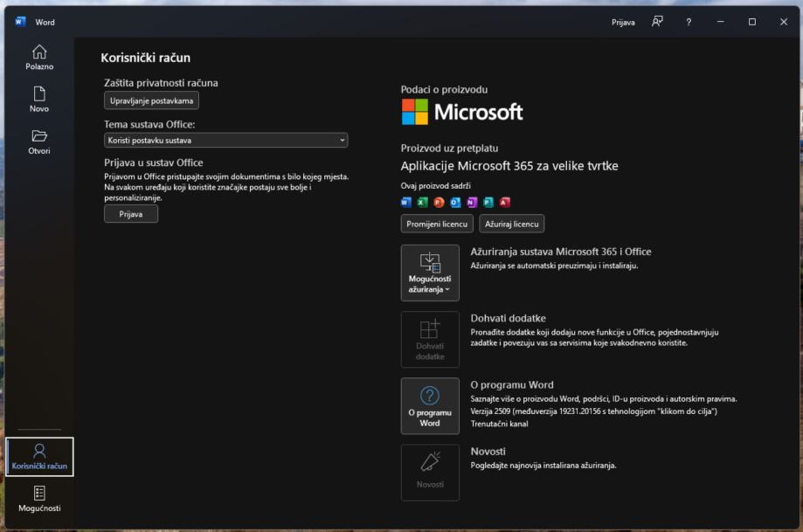Click the feedback icon in title bar
The image size is (803, 532).
657,22
